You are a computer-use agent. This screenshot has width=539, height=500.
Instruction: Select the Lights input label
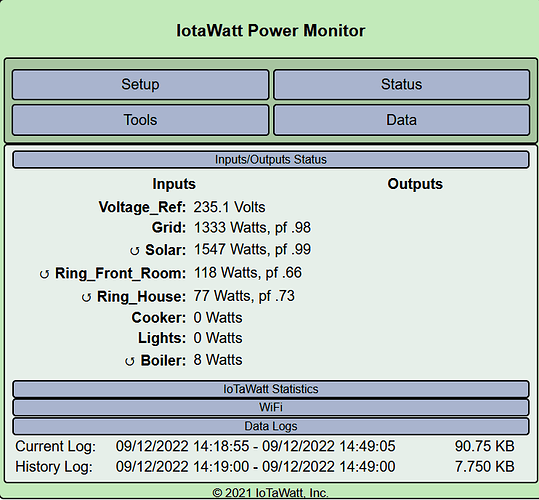(162, 338)
